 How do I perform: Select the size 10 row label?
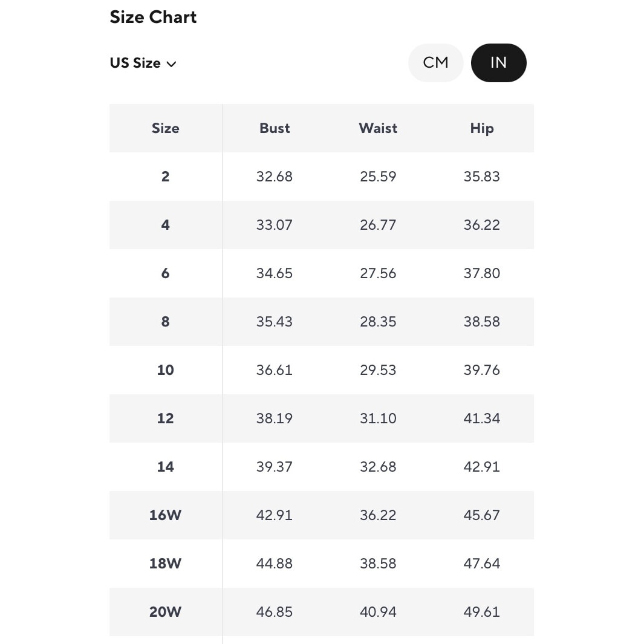tap(165, 370)
